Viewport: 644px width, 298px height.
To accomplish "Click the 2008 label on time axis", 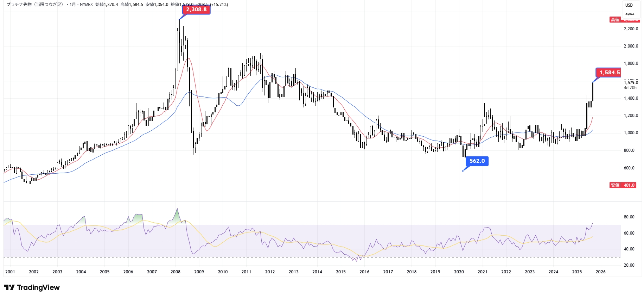I will (176, 272).
